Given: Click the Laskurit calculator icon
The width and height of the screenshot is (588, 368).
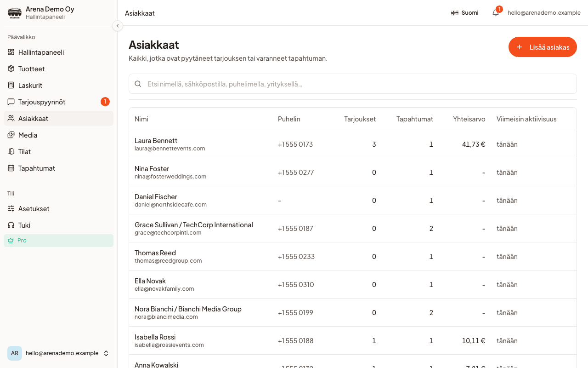Looking at the screenshot, I should coord(11,86).
